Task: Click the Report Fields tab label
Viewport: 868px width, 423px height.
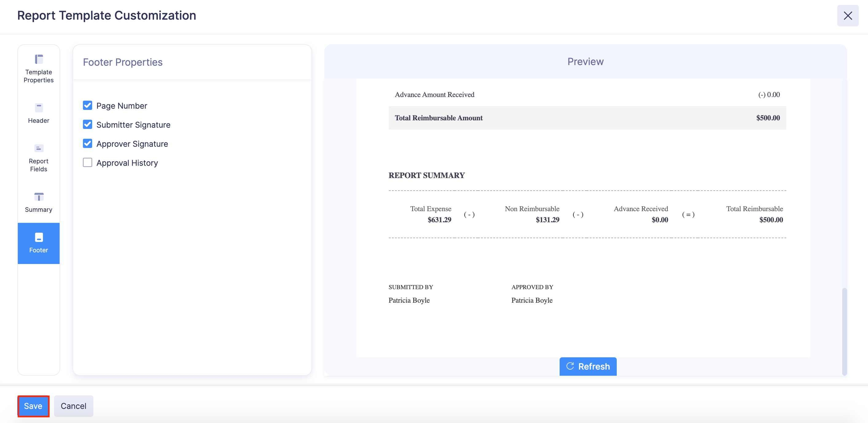Action: (39, 165)
